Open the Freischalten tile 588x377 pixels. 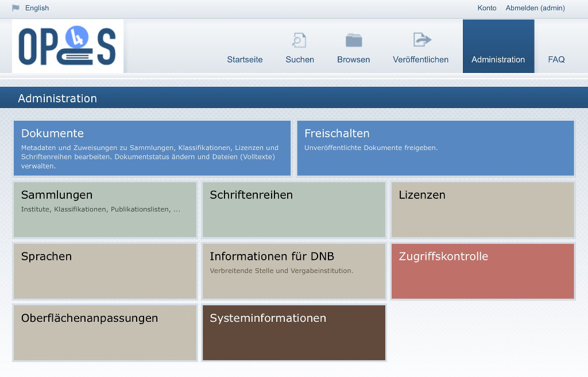point(435,148)
